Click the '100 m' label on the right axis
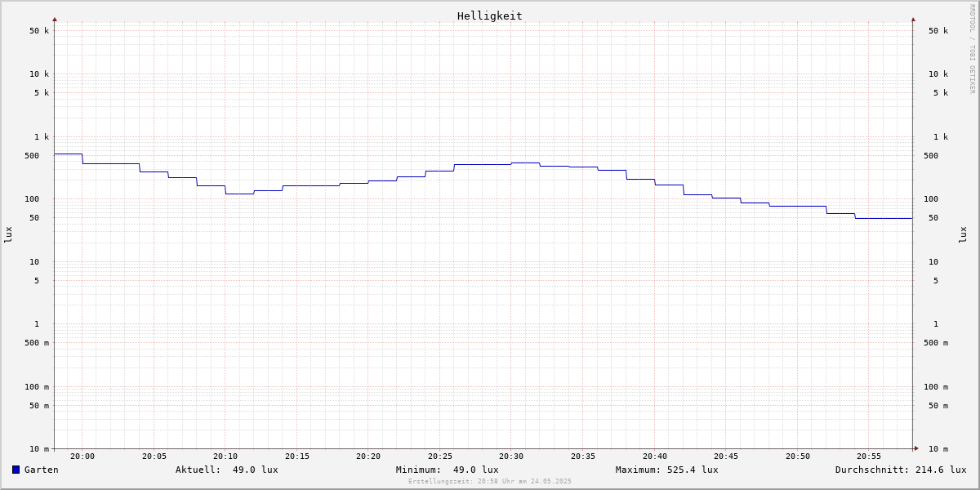Viewport: 980px width, 490px height. click(936, 387)
